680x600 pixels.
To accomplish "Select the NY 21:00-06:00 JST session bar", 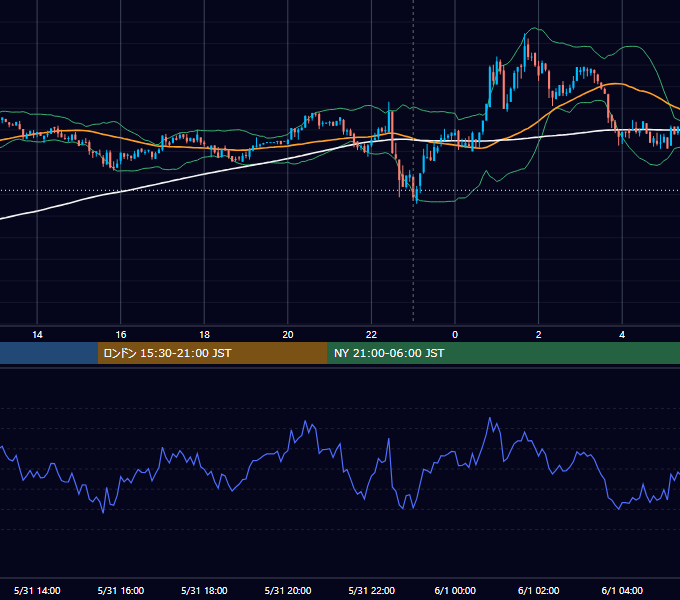I will click(503, 353).
